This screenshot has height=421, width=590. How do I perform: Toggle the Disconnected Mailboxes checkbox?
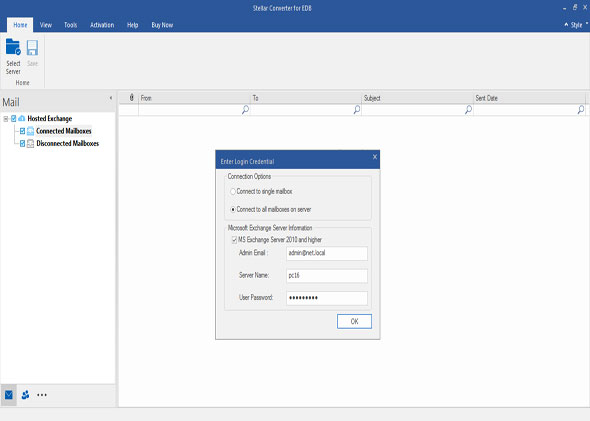23,144
